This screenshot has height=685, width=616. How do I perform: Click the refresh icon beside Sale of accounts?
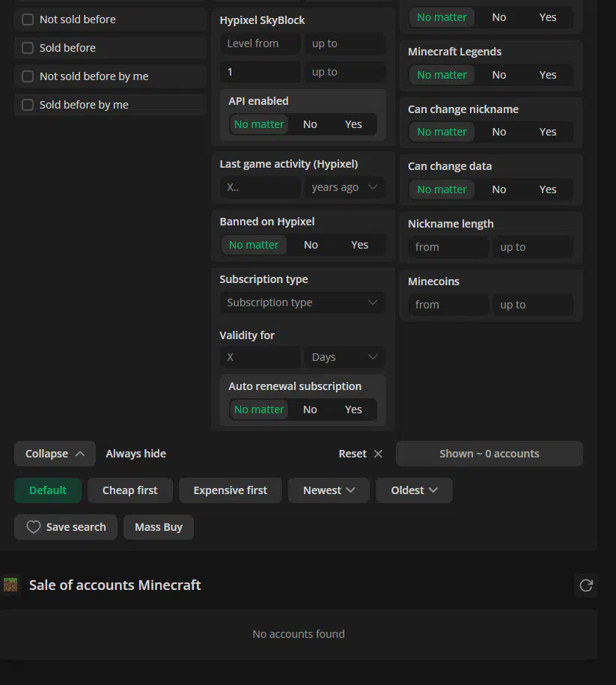pyautogui.click(x=586, y=585)
